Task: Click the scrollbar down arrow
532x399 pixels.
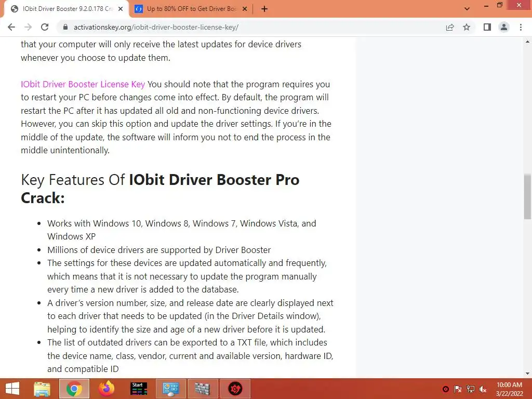Action: pyautogui.click(x=527, y=374)
